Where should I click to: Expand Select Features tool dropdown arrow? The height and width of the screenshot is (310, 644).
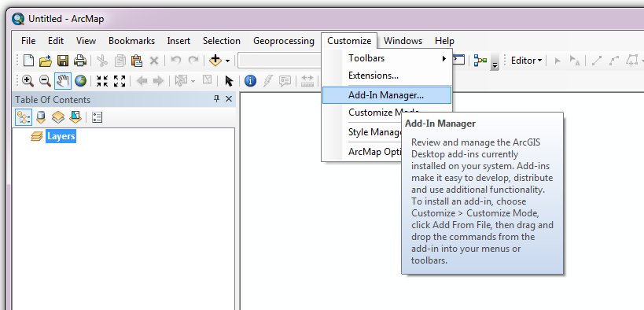coord(193,81)
